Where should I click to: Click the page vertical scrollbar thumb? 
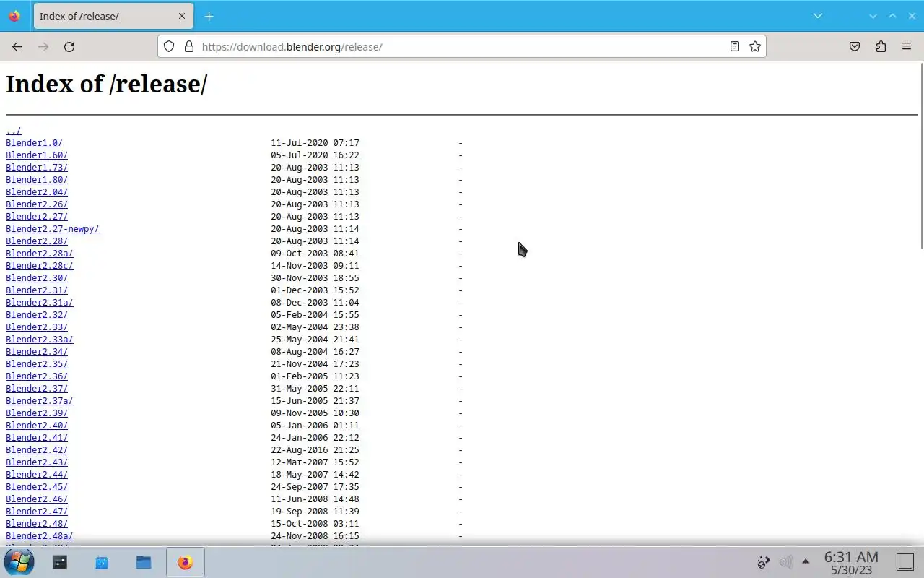921,157
